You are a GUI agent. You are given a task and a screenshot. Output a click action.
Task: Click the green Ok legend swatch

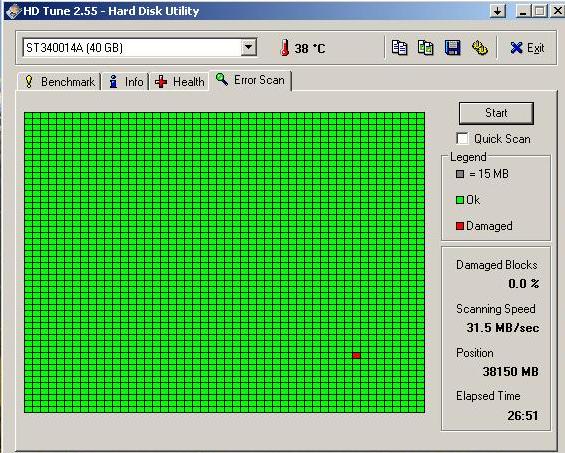(x=460, y=200)
